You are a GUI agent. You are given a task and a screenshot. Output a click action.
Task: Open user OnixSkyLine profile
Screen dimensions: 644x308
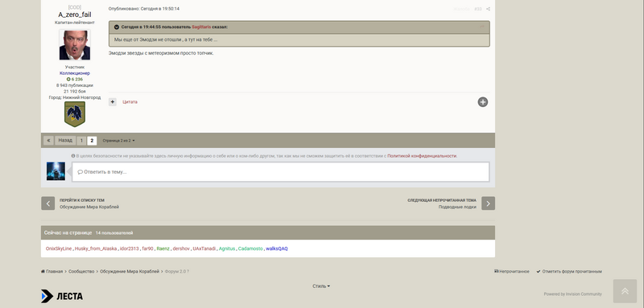tap(59, 248)
